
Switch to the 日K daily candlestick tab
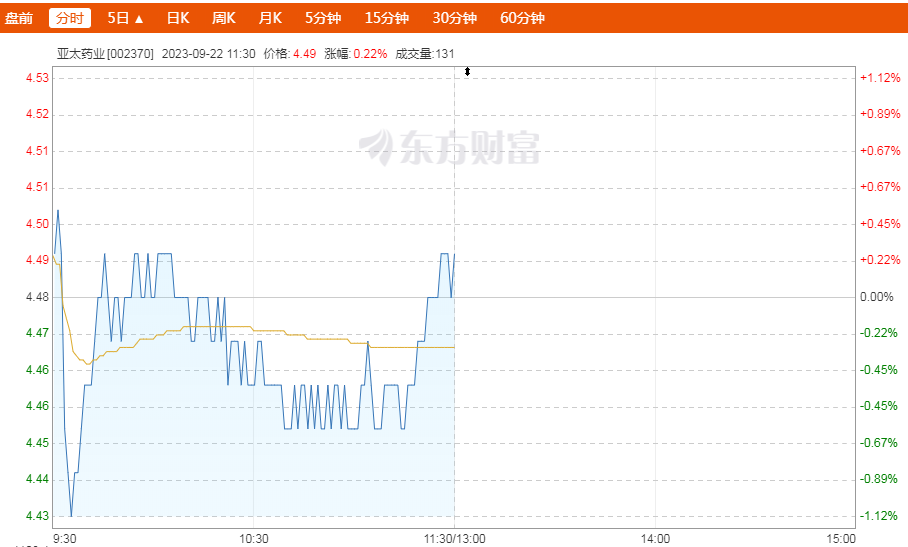[178, 18]
